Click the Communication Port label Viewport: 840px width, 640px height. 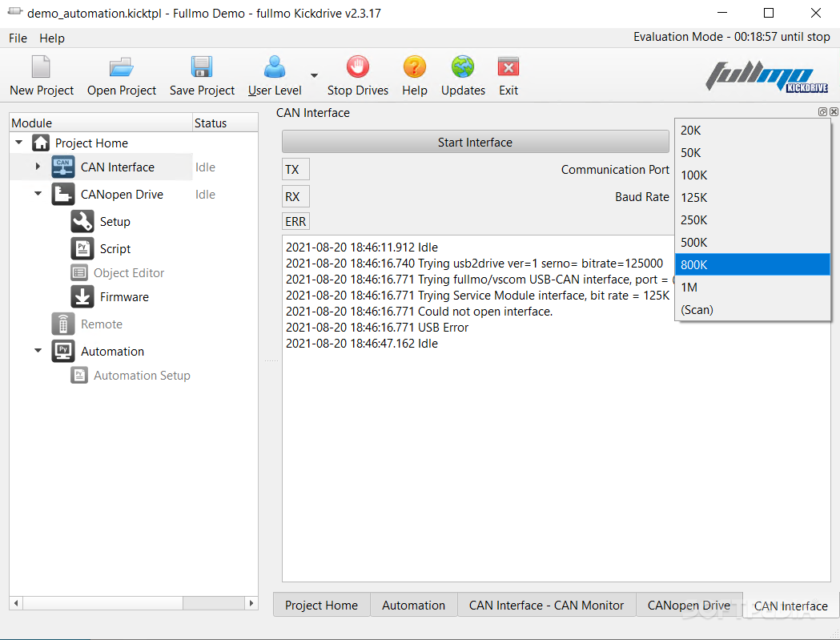[x=615, y=169]
